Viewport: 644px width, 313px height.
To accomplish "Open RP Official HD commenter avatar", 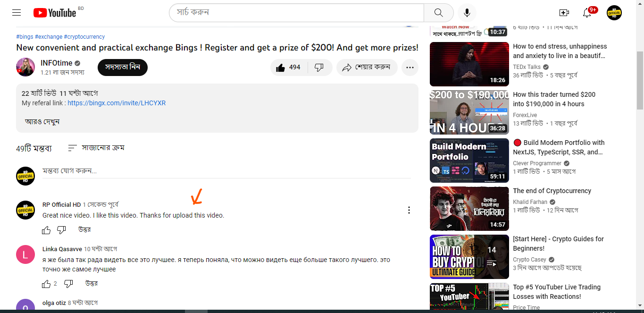I will pos(25,210).
